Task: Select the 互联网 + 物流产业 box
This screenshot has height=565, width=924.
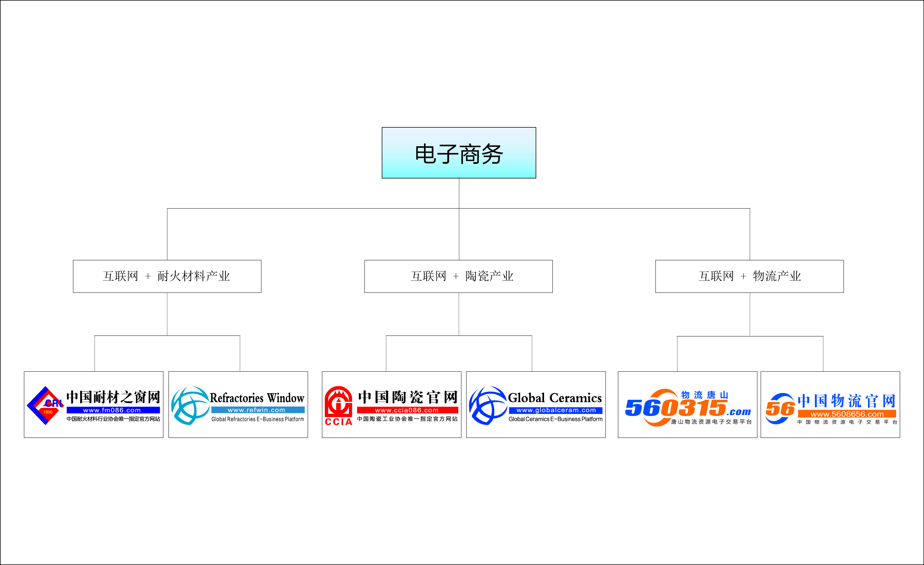Action: (x=749, y=276)
